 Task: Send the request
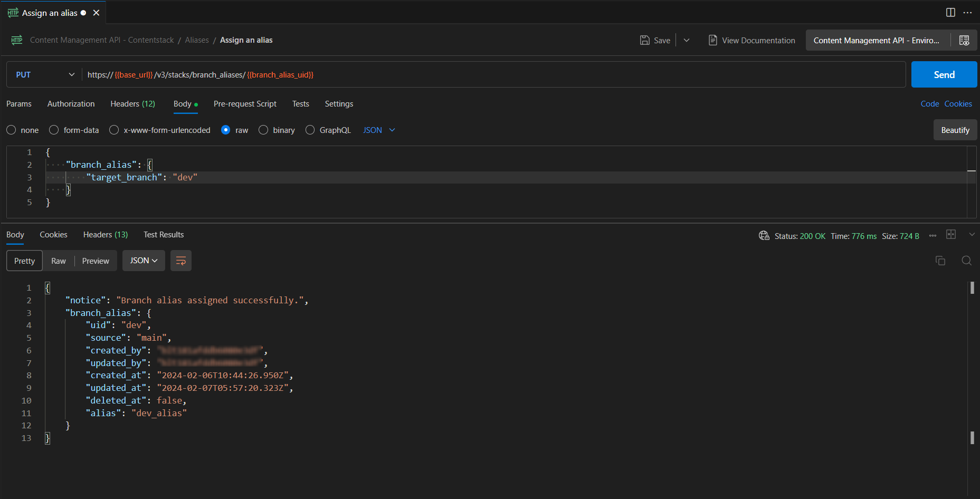click(x=944, y=75)
